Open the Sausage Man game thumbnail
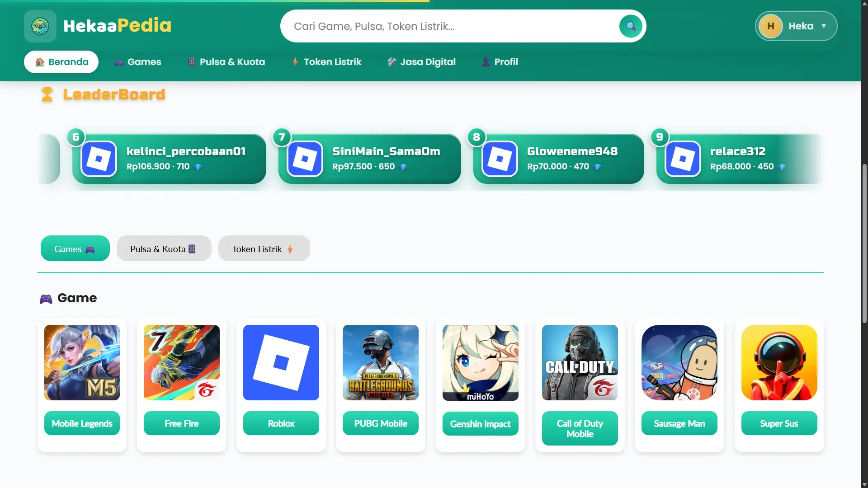The width and height of the screenshot is (868, 488). pos(679,363)
